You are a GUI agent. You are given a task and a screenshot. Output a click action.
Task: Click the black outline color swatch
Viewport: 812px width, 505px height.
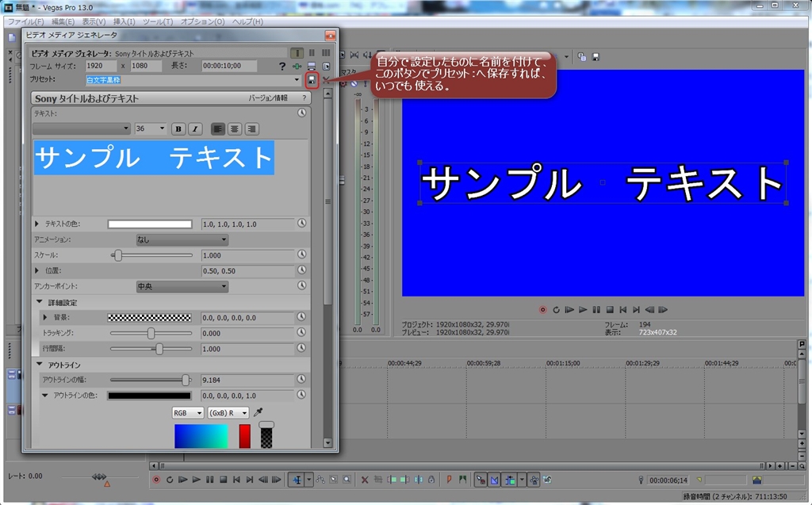tap(150, 396)
